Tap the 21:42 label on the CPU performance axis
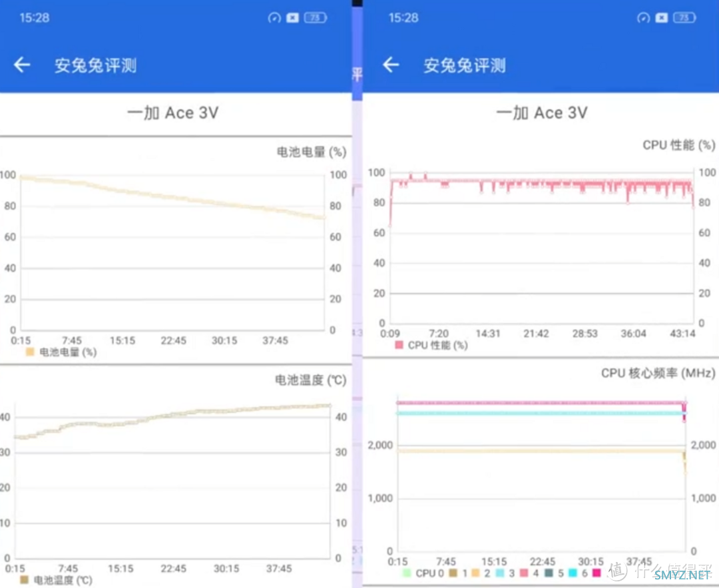Screen dimensions: 719x588 536,334
